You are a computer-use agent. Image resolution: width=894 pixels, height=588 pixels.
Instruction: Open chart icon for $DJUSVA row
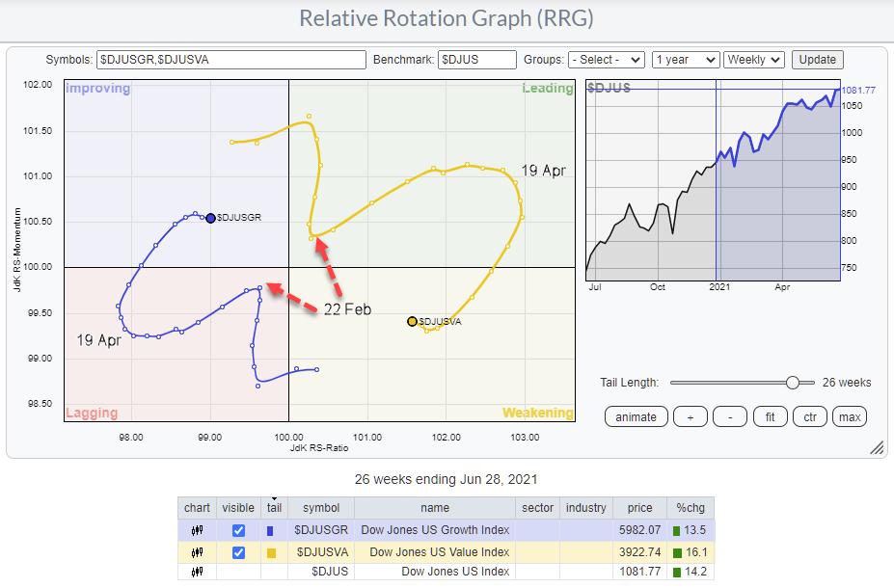[197, 552]
